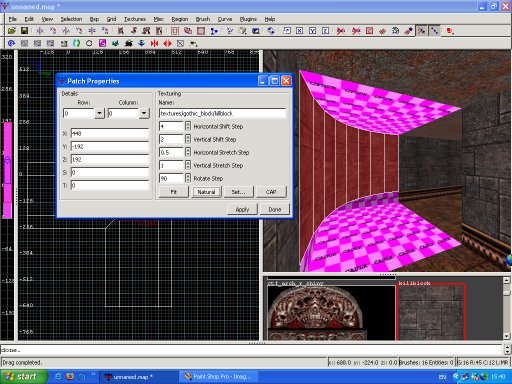Open the Grid menu
This screenshot has height=384, width=512.
tap(111, 19)
